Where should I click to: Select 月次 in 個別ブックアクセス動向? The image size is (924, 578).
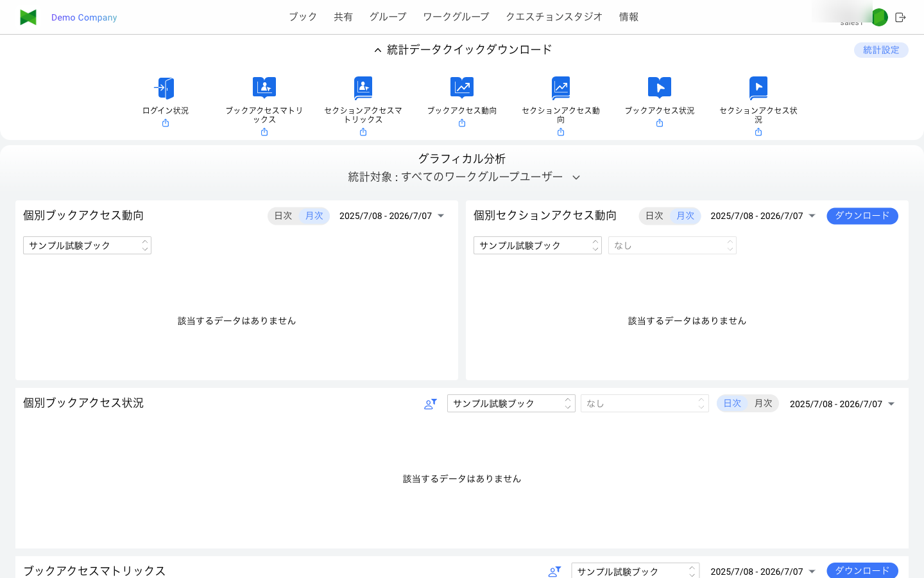click(314, 216)
